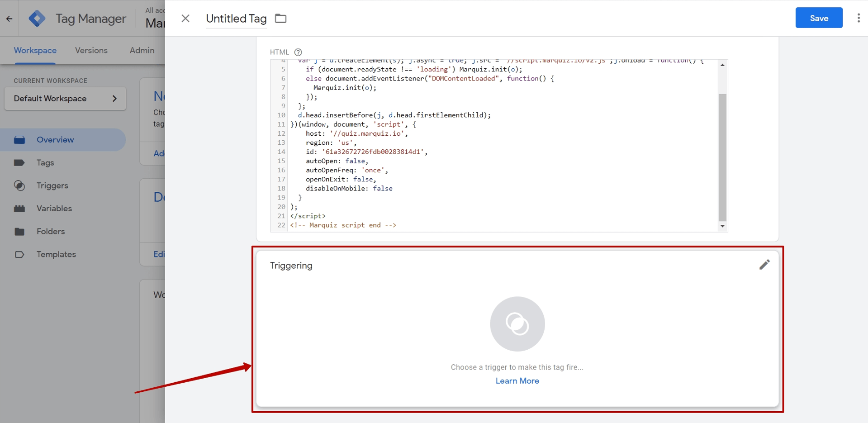Click the Folders icon in sidebar

click(x=19, y=232)
